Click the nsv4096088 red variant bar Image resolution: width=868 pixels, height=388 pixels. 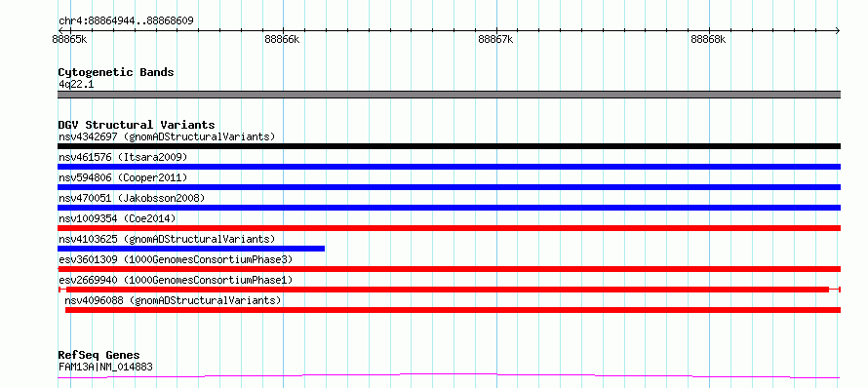[x=453, y=310]
